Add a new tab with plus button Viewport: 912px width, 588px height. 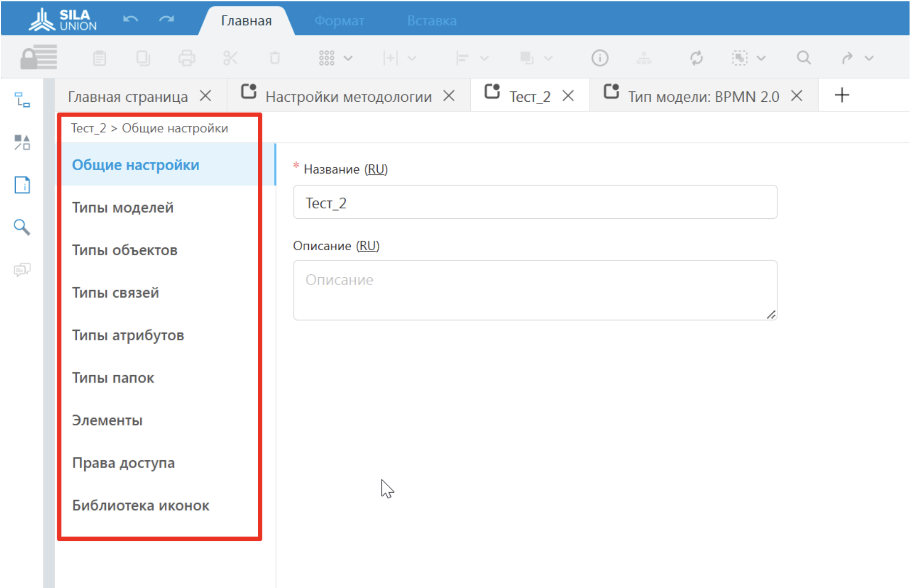pyautogui.click(x=842, y=95)
